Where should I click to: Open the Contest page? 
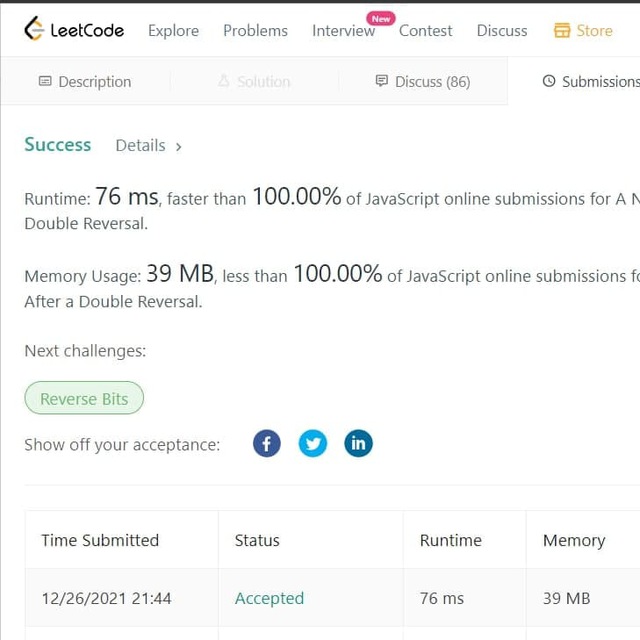click(425, 30)
